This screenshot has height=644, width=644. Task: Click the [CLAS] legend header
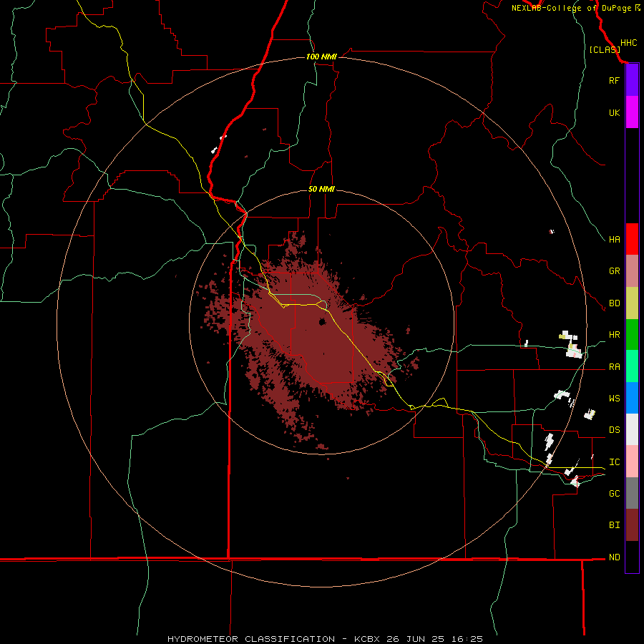coord(605,49)
